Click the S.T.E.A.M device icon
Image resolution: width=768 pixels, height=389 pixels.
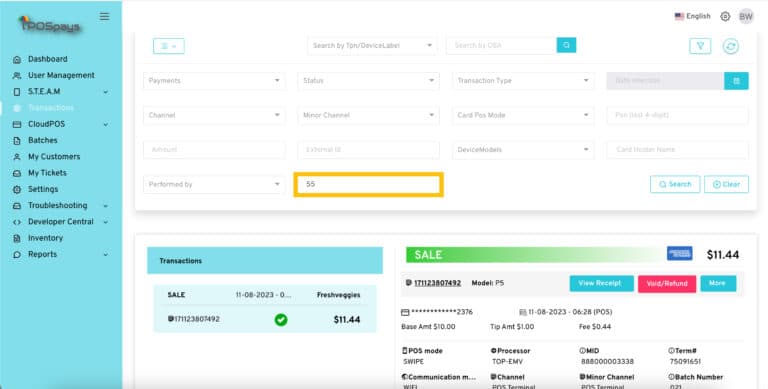(x=17, y=92)
